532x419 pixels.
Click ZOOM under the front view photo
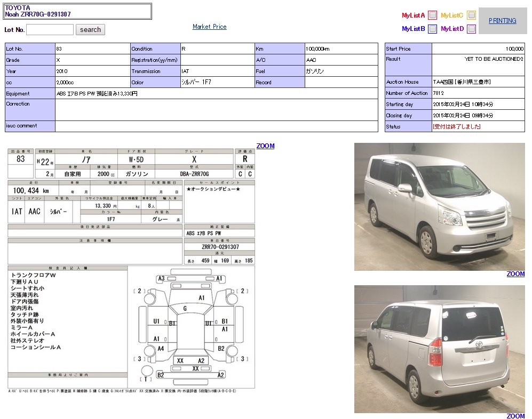[515, 274]
